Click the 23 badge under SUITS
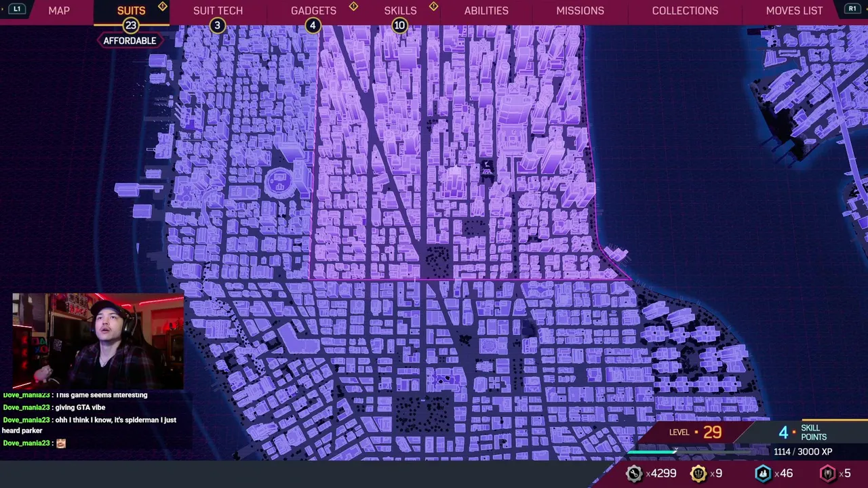This screenshot has height=488, width=868. click(x=130, y=26)
